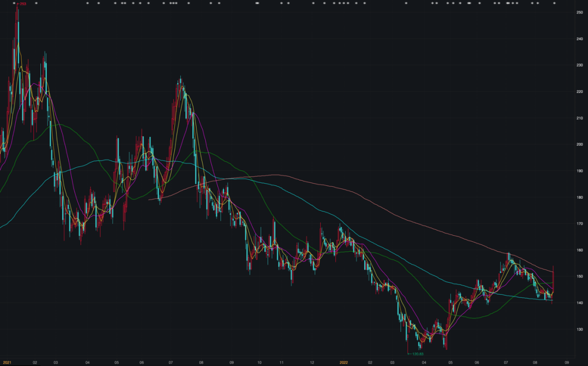Image resolution: width=588 pixels, height=366 pixels.
Task: Select month 12 on the date axis
Action: (x=312, y=362)
